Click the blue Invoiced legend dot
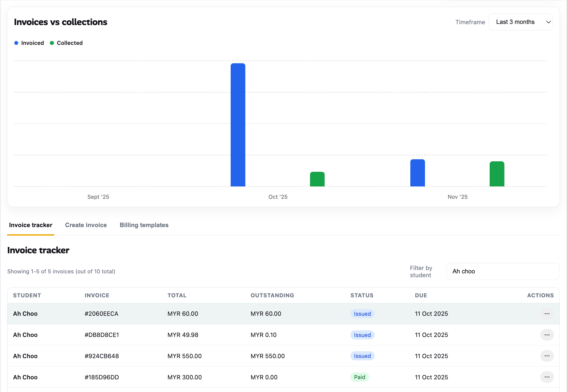 16,43
